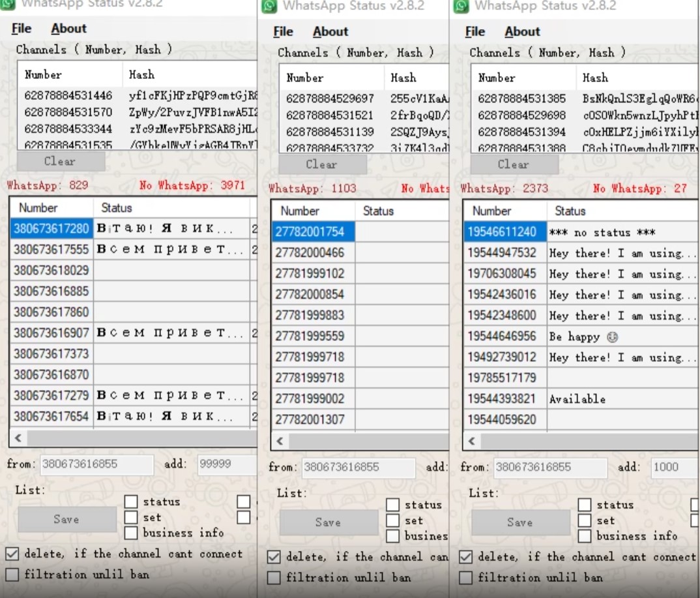
Task: Enable business info checkbox in right window
Action: point(585,536)
